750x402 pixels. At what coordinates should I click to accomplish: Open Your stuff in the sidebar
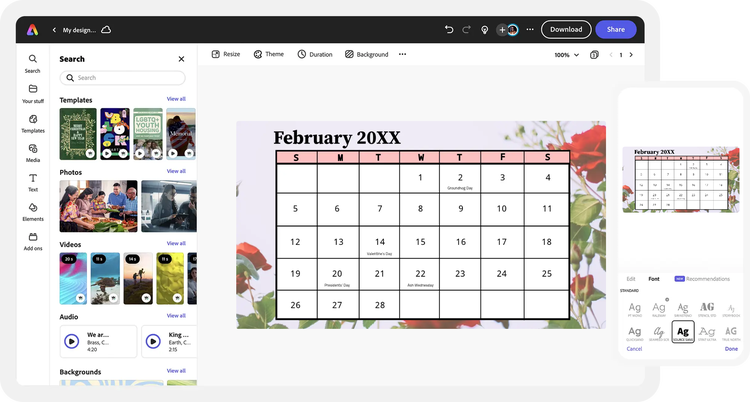[x=33, y=94]
